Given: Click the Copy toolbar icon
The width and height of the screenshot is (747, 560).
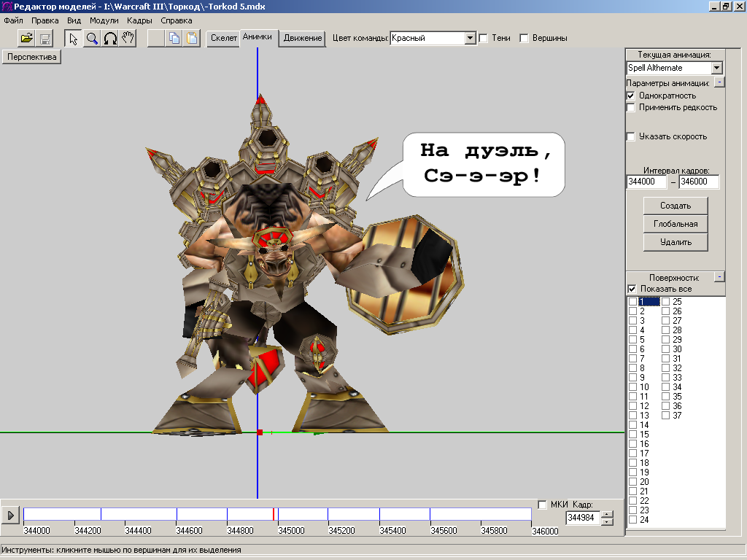Looking at the screenshot, I should (x=174, y=39).
